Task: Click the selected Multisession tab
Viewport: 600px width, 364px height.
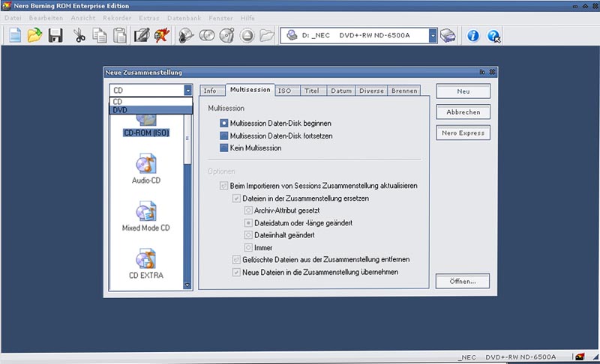Action: click(x=250, y=90)
